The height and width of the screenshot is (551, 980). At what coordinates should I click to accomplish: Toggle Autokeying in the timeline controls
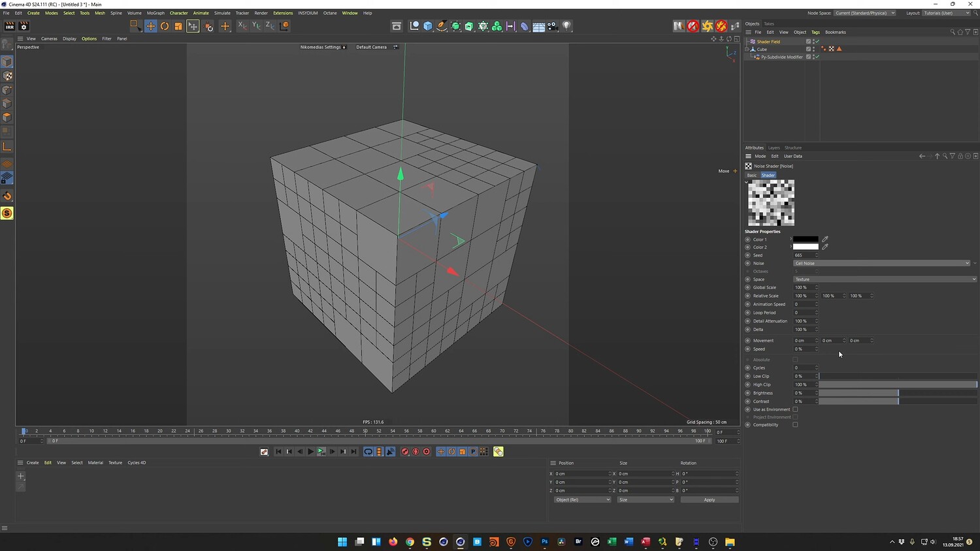(416, 452)
